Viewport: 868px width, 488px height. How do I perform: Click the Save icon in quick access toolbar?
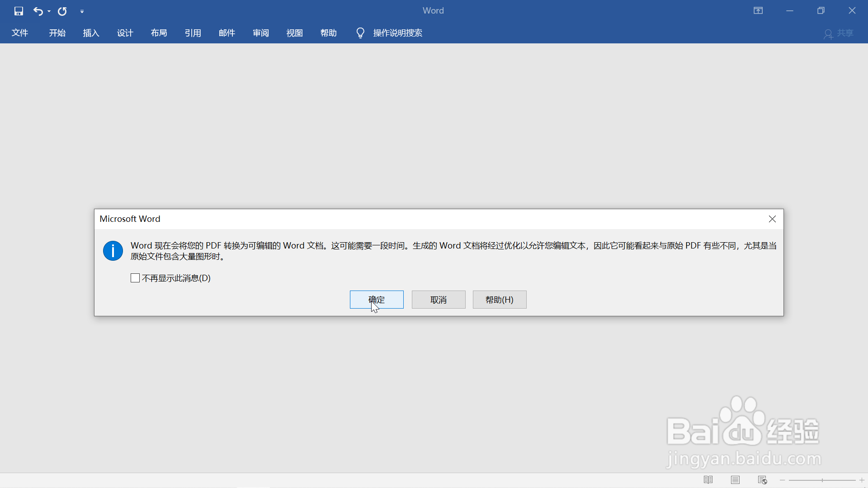[x=19, y=11]
